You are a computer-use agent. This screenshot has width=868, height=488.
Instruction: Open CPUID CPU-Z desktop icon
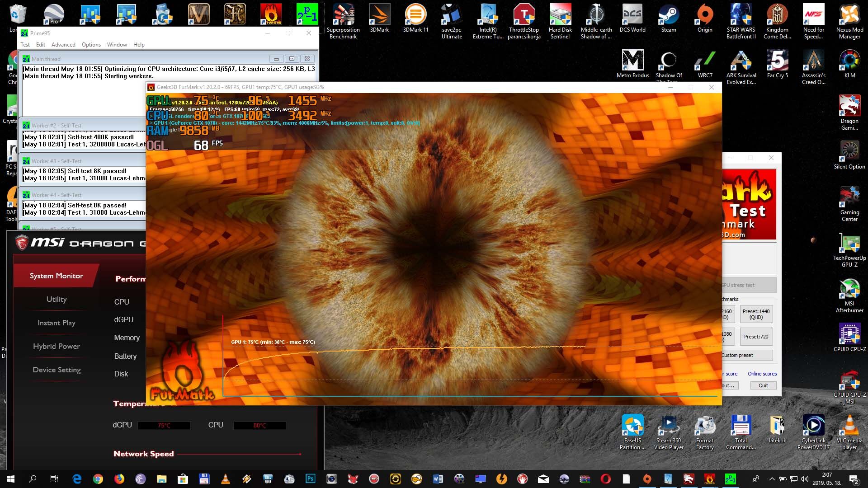(849, 338)
